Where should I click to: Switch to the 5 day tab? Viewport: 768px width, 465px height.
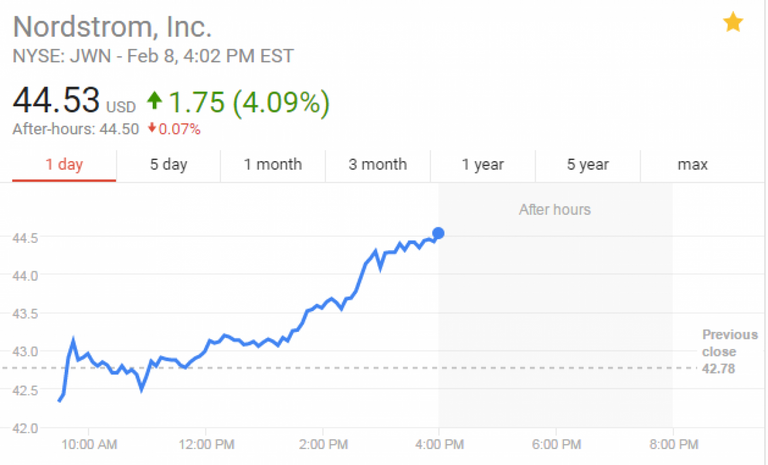coord(168,165)
